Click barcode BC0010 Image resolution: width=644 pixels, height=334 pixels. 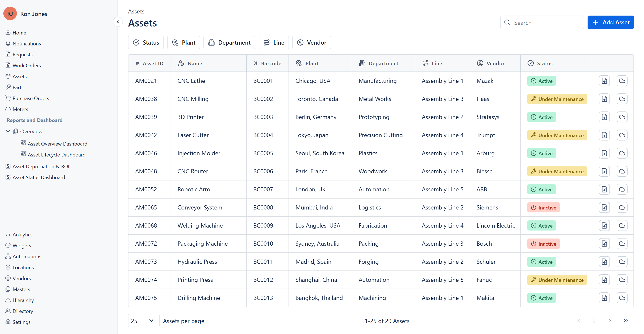click(263, 244)
